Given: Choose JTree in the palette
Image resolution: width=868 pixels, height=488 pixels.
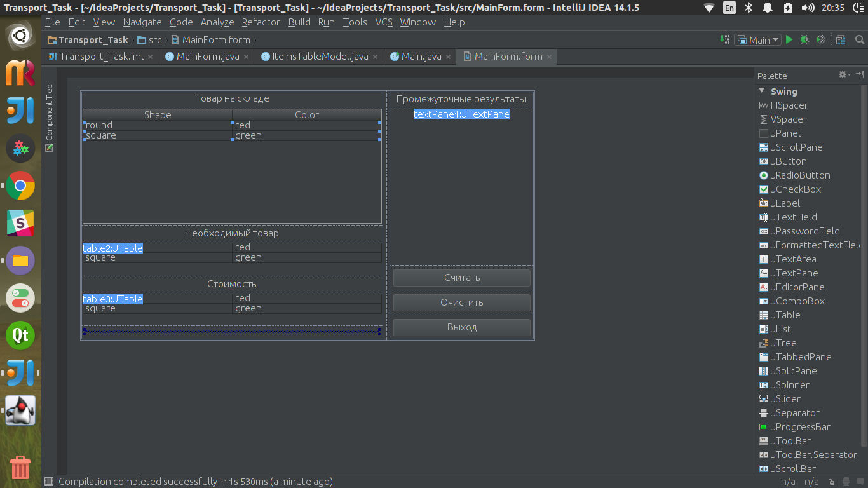Looking at the screenshot, I should (x=778, y=343).
